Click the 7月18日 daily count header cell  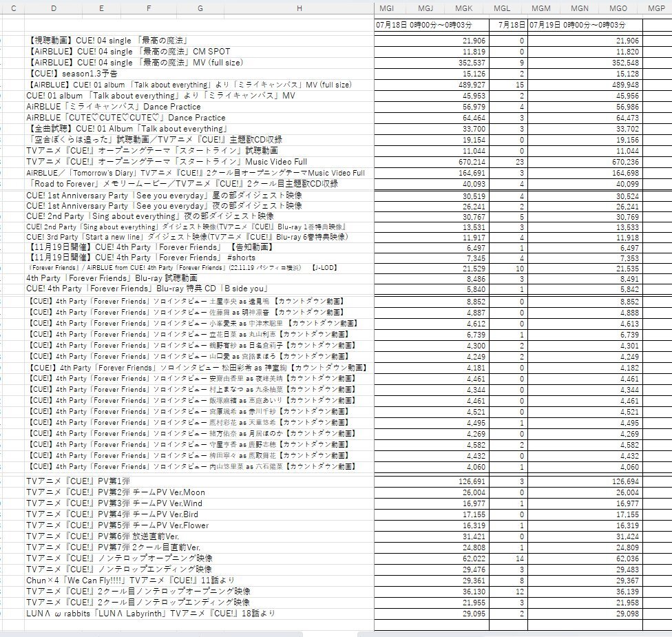click(x=508, y=25)
